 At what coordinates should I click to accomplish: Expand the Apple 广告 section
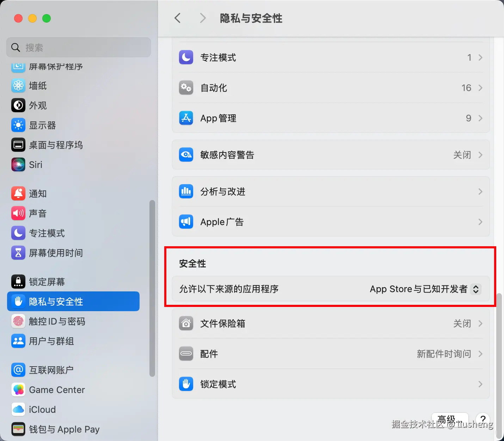click(x=331, y=222)
